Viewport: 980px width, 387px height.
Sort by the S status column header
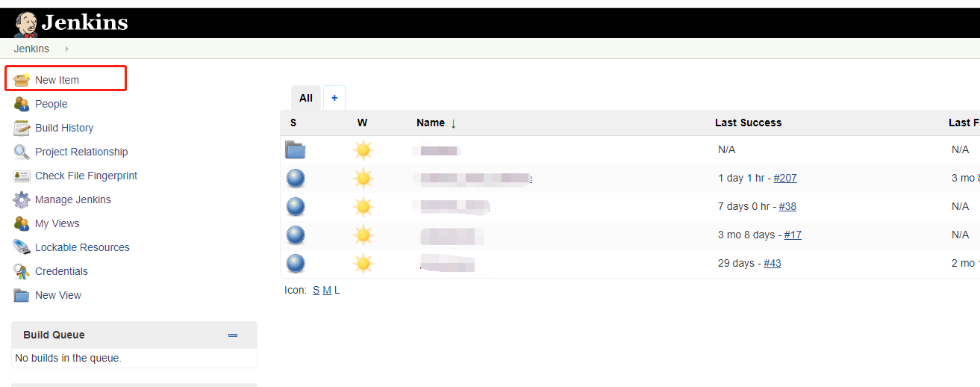[293, 123]
